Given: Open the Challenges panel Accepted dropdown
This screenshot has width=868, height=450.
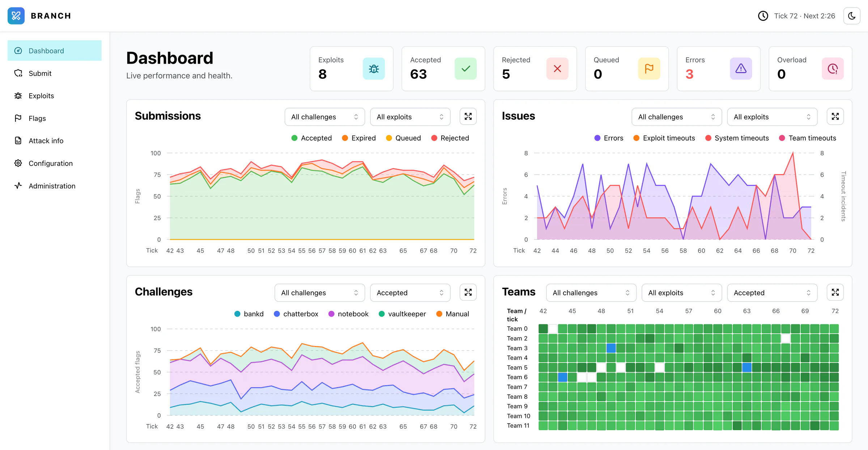Looking at the screenshot, I should point(410,293).
